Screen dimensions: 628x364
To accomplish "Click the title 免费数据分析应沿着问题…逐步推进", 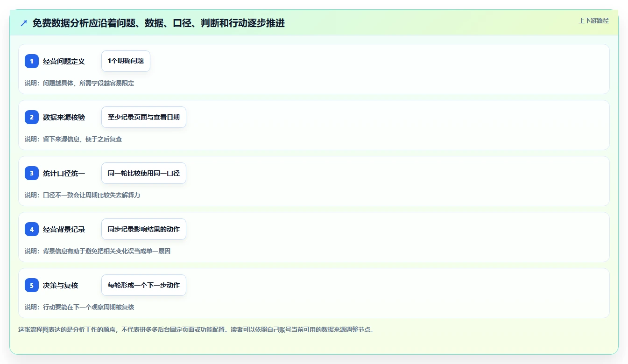I will click(x=159, y=23).
